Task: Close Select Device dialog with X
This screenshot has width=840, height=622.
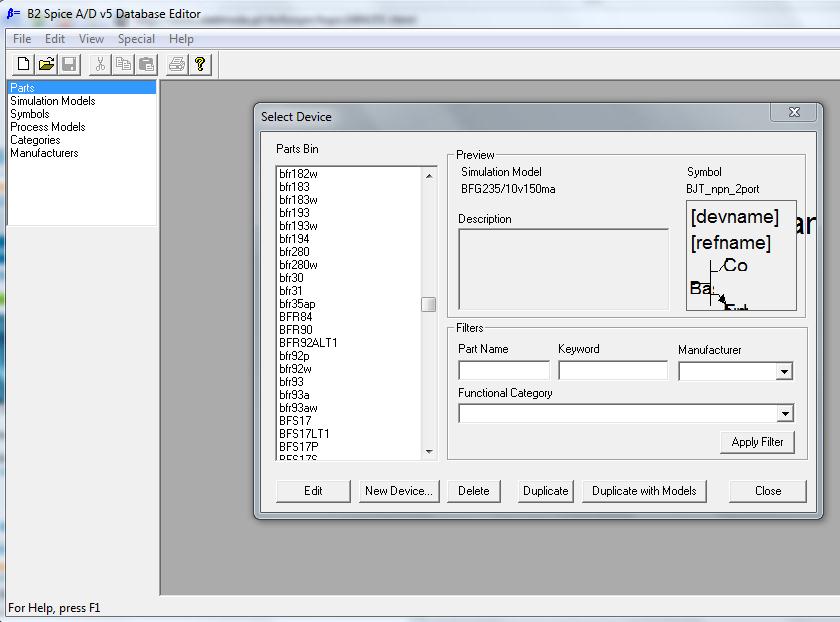Action: click(794, 112)
